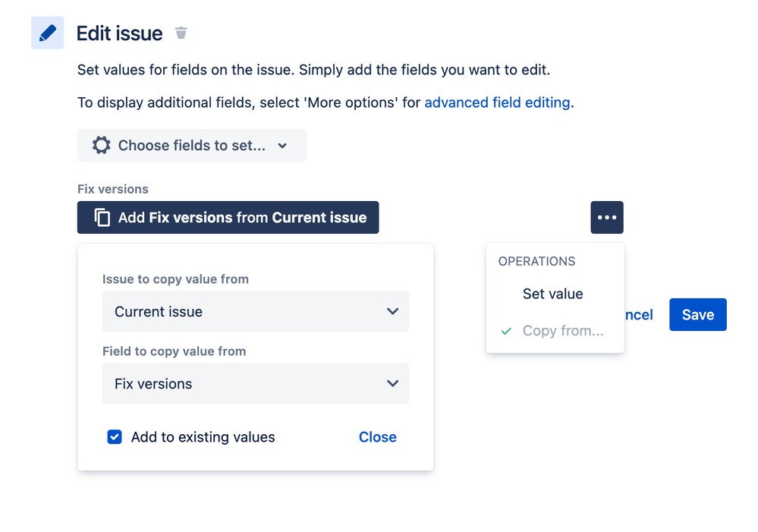
Task: Click Add Fix versions from Current issue button
Action: pos(228,217)
